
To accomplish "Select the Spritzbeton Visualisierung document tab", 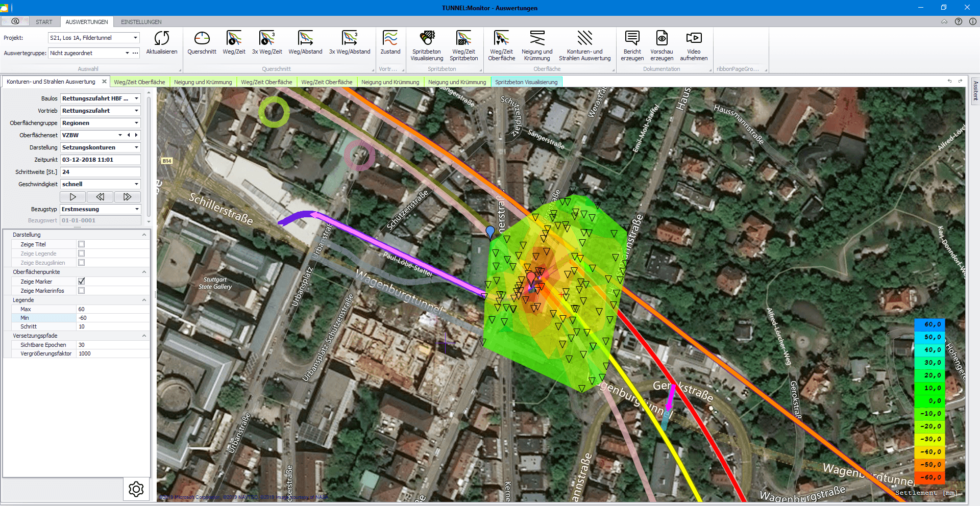I will point(526,82).
